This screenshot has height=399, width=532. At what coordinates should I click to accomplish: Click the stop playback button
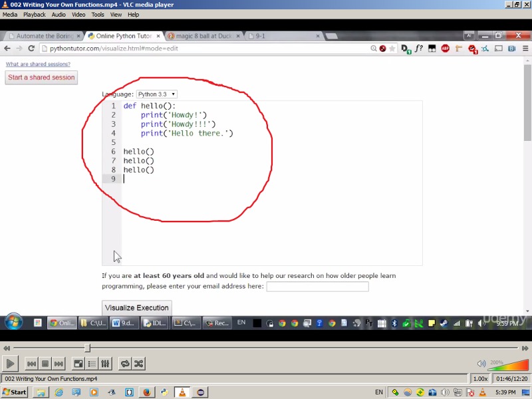coord(45,364)
